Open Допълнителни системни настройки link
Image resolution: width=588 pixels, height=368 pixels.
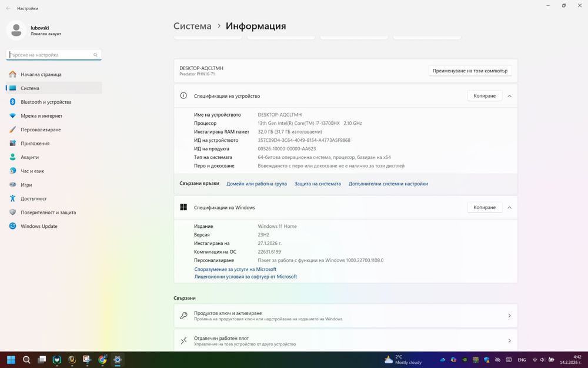388,184
